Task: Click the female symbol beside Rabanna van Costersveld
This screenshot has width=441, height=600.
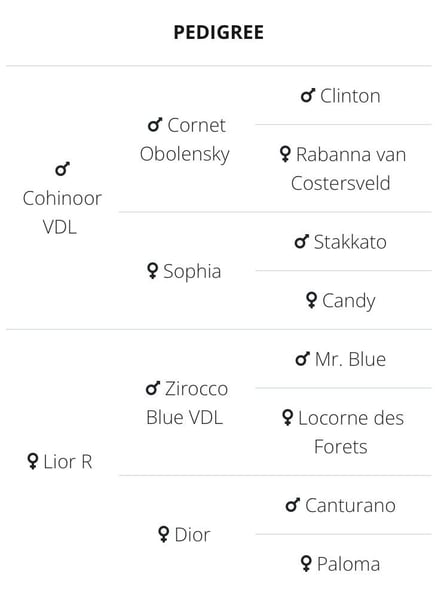Action: click(285, 154)
